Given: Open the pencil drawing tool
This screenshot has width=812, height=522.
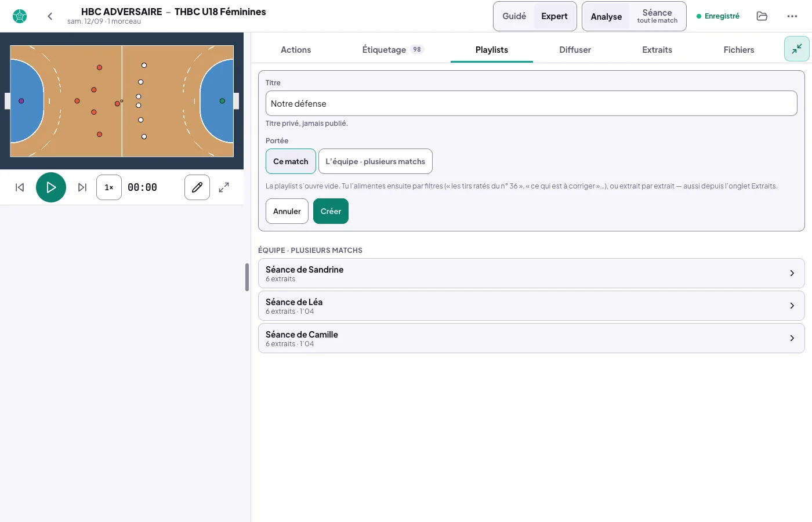Looking at the screenshot, I should point(197,187).
